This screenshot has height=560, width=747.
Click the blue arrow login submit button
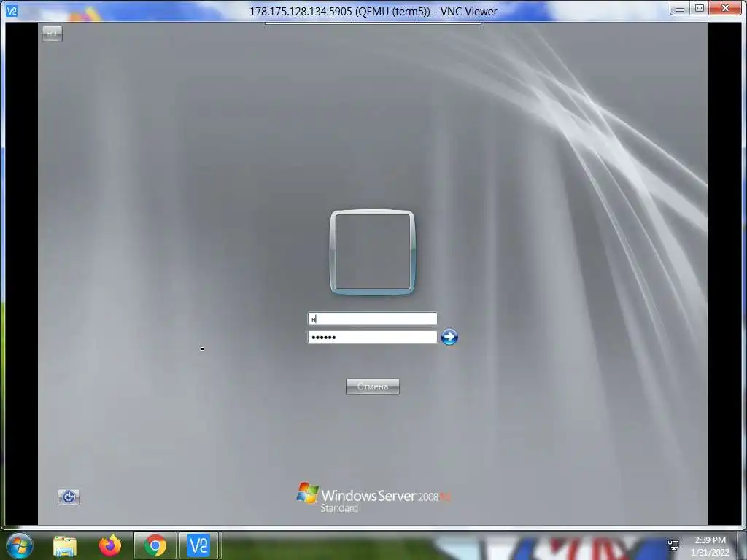click(449, 337)
